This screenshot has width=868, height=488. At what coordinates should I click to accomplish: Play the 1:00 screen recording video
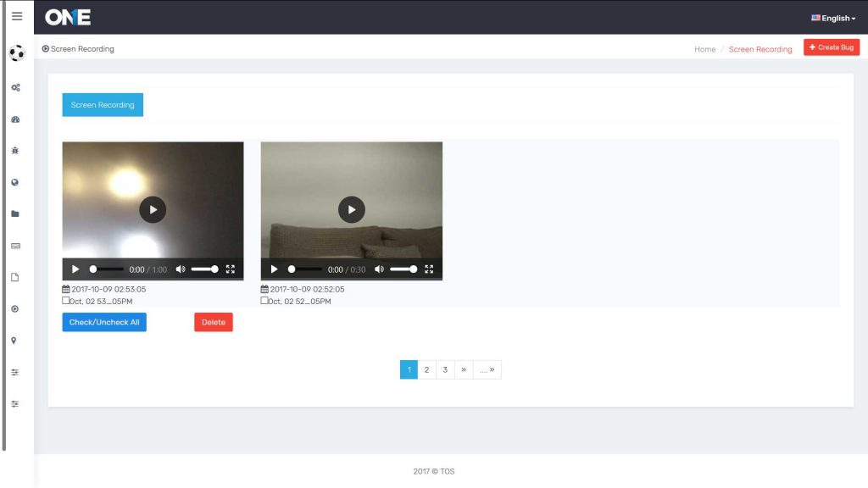153,209
